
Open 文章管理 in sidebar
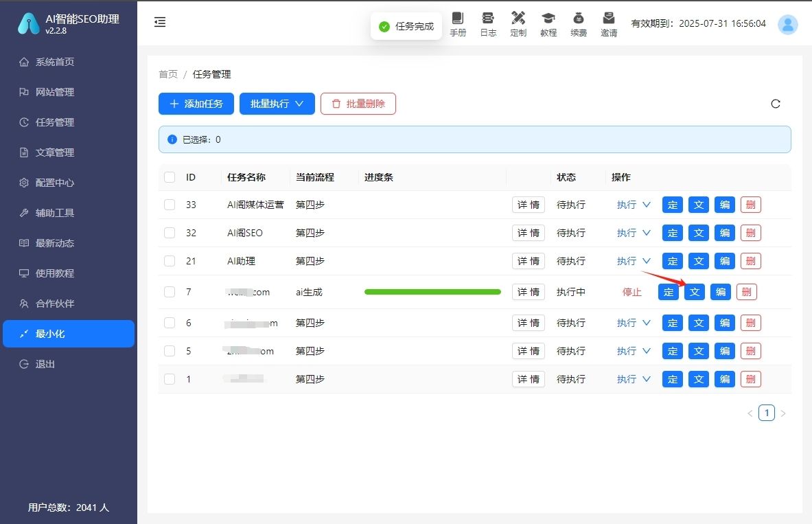point(69,152)
